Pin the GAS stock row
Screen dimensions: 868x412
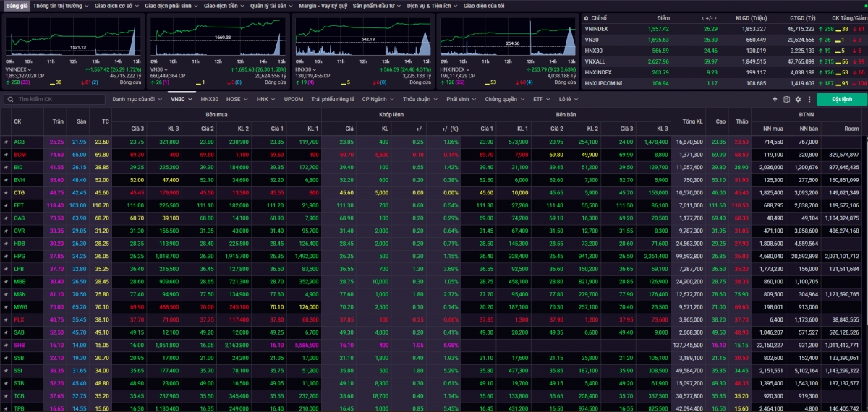coord(5,218)
